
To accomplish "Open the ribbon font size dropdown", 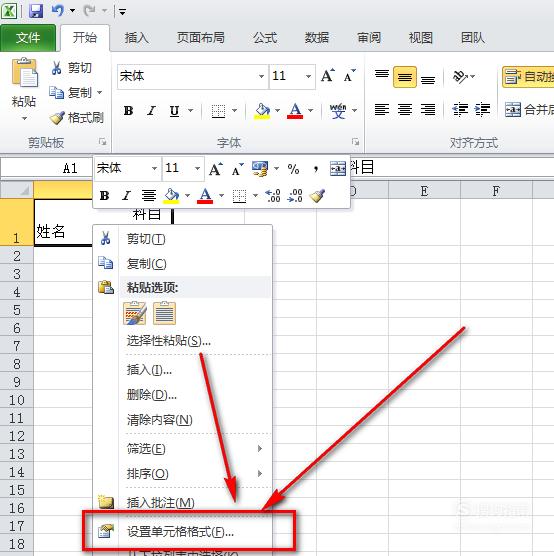I will 308,76.
